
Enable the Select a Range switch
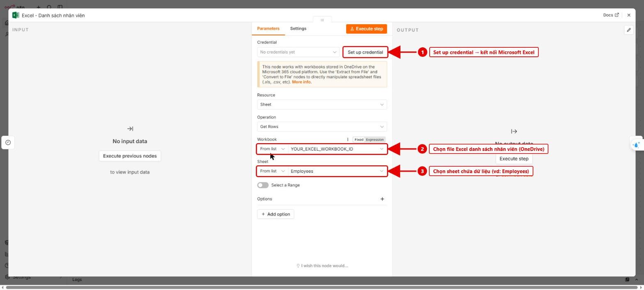pyautogui.click(x=263, y=185)
